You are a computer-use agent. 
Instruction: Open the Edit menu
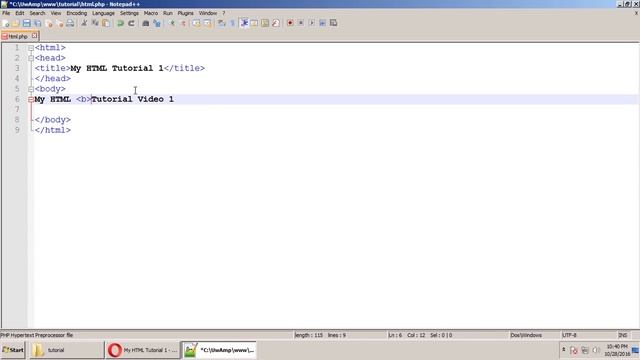point(20,13)
